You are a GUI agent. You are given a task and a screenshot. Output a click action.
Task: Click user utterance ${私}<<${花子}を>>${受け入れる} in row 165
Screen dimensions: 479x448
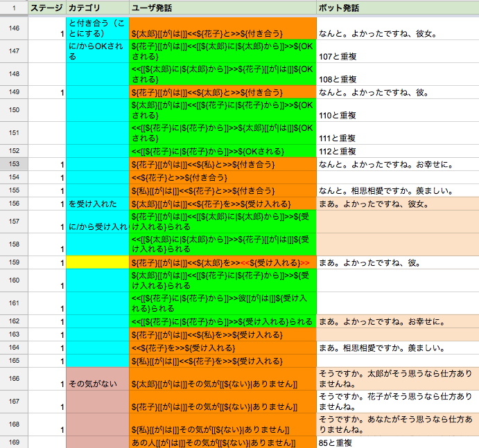(x=223, y=361)
